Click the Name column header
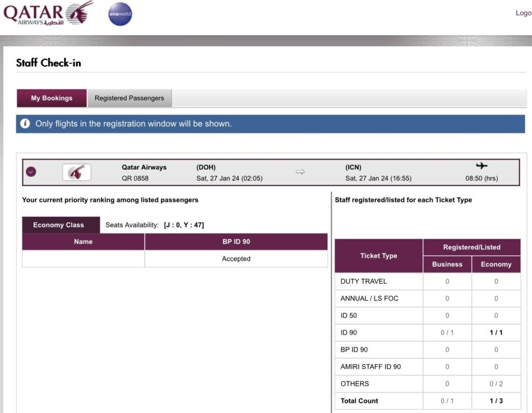This screenshot has height=413, width=532. click(x=83, y=241)
